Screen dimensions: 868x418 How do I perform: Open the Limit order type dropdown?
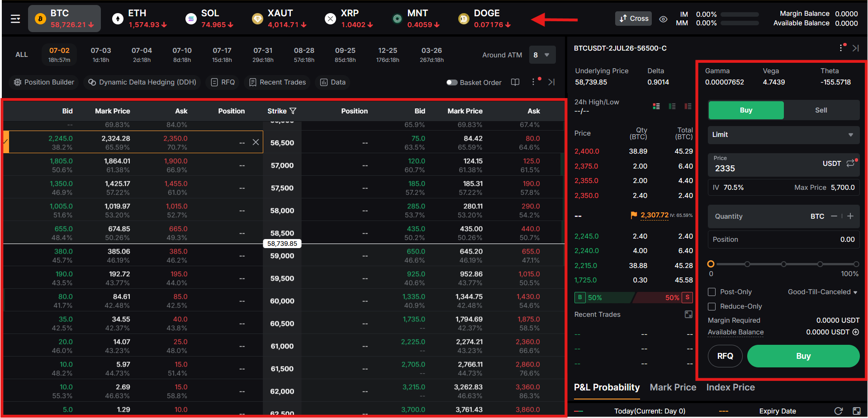pyautogui.click(x=783, y=135)
